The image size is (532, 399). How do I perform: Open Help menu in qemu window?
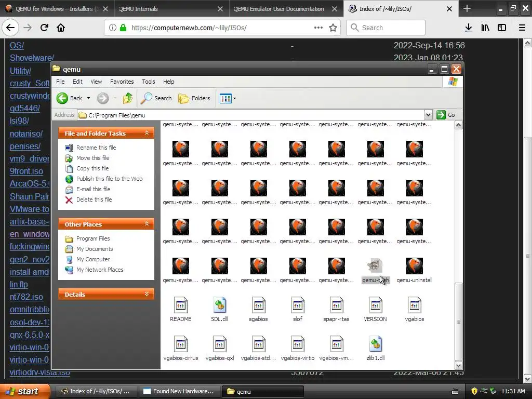pyautogui.click(x=169, y=82)
